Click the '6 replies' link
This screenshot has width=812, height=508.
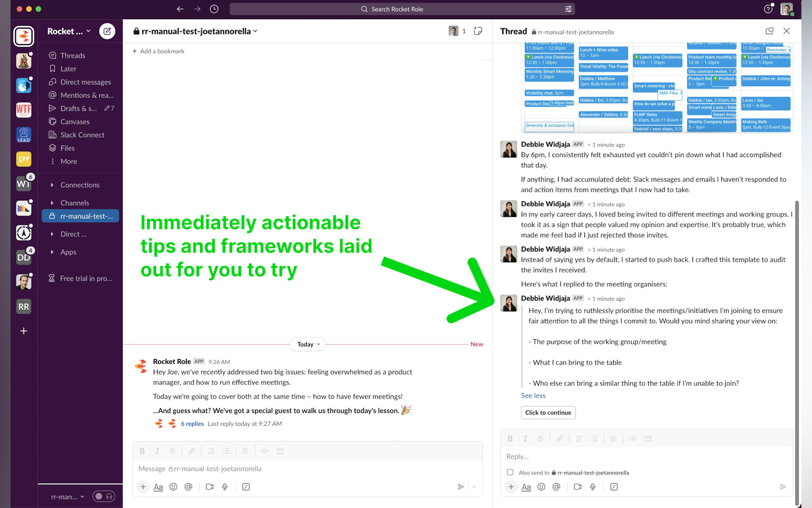[192, 424]
